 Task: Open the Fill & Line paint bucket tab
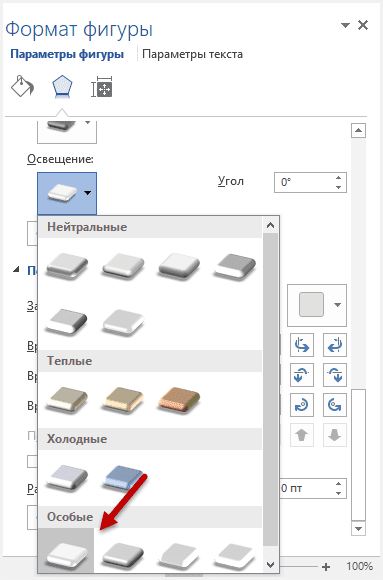click(x=23, y=87)
